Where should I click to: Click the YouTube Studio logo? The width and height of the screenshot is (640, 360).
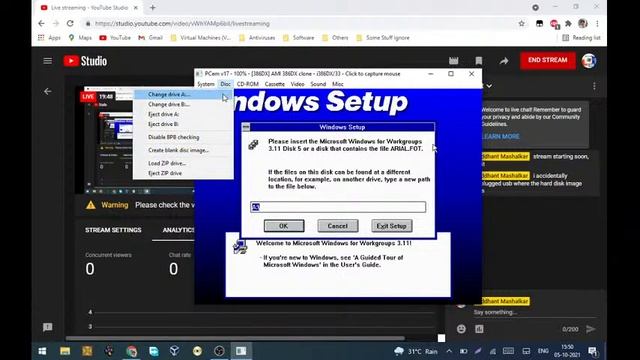click(85, 61)
